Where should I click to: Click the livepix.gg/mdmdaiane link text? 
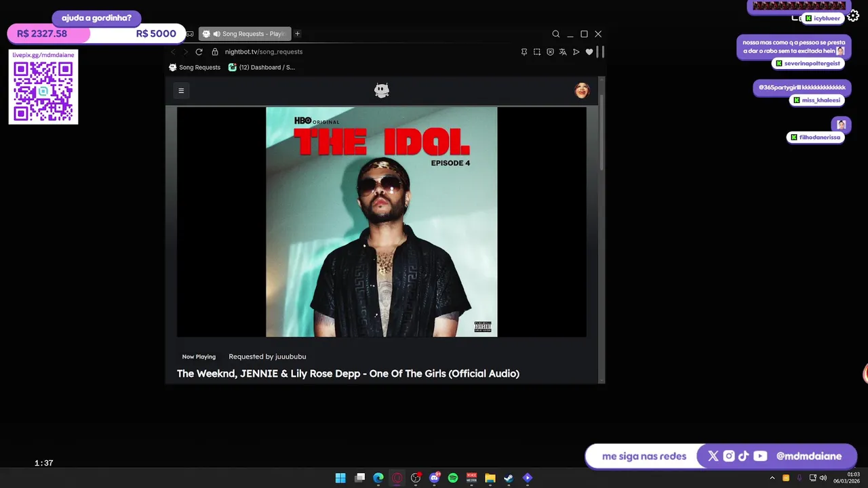(x=43, y=55)
